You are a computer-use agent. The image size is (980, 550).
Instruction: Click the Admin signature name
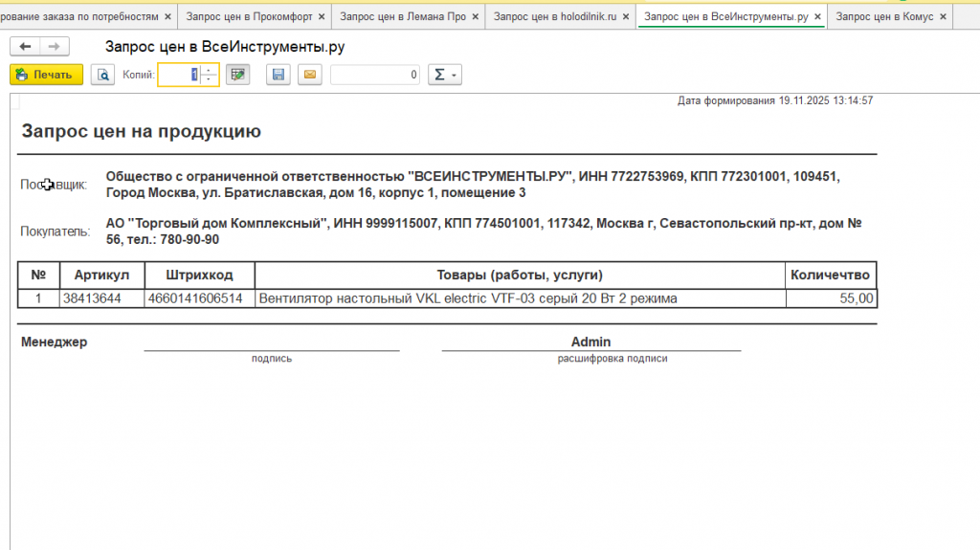pyautogui.click(x=590, y=341)
